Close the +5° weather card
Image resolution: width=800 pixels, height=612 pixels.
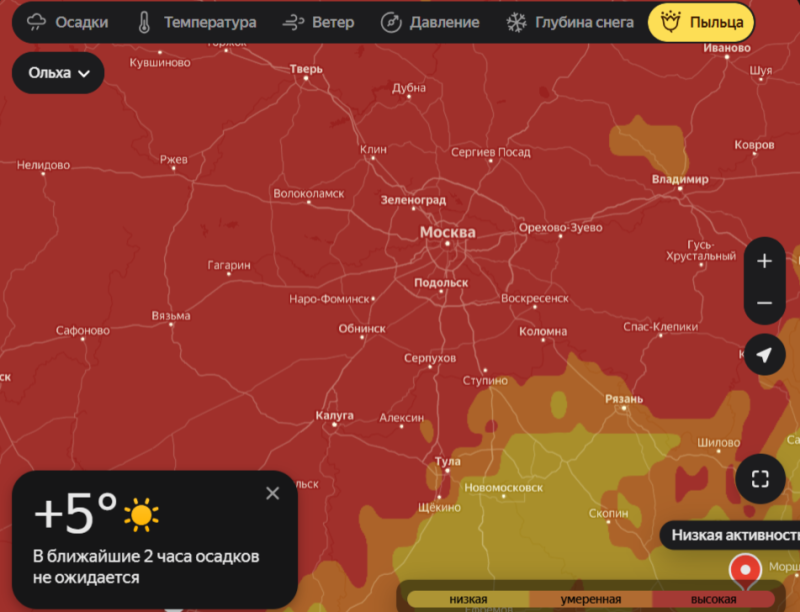(x=273, y=493)
